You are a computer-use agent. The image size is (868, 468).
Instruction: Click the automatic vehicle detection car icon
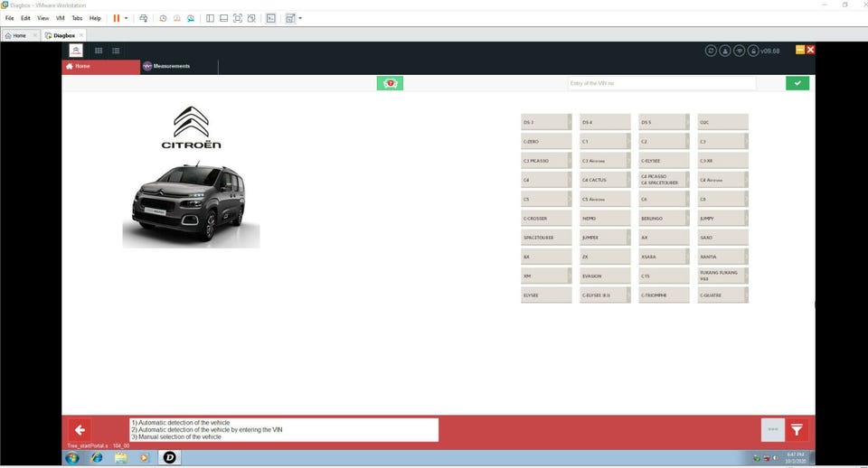[390, 83]
